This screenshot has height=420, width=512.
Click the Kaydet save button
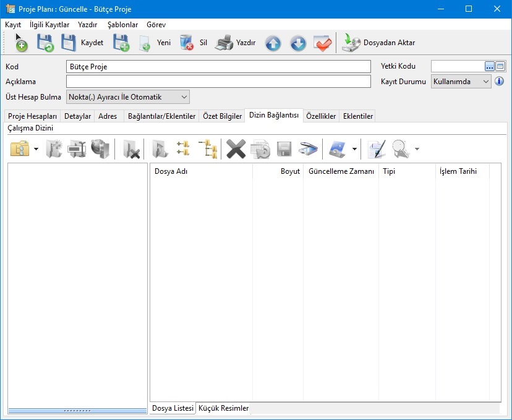click(81, 43)
